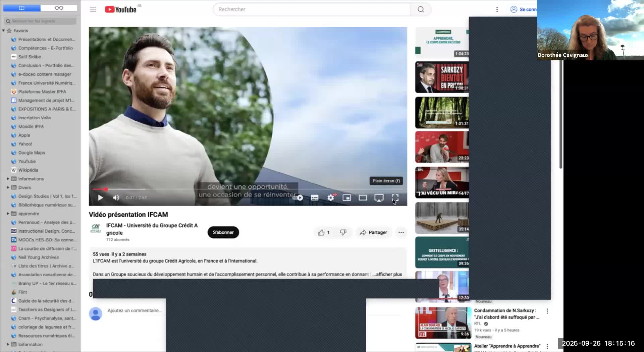Expand the Informations bookmarks folder
Image resolution: width=644 pixels, height=352 pixels.
8,179
